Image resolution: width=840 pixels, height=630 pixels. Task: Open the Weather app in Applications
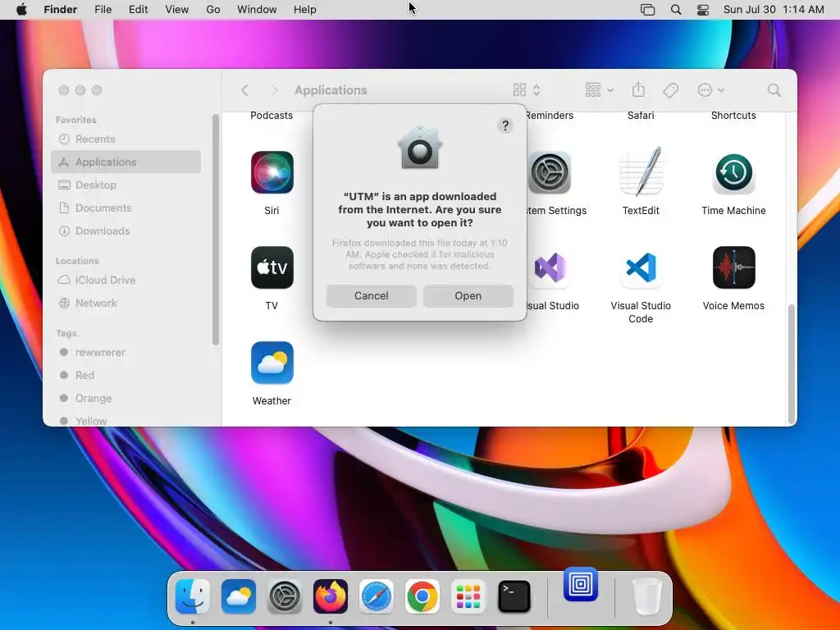(x=272, y=363)
